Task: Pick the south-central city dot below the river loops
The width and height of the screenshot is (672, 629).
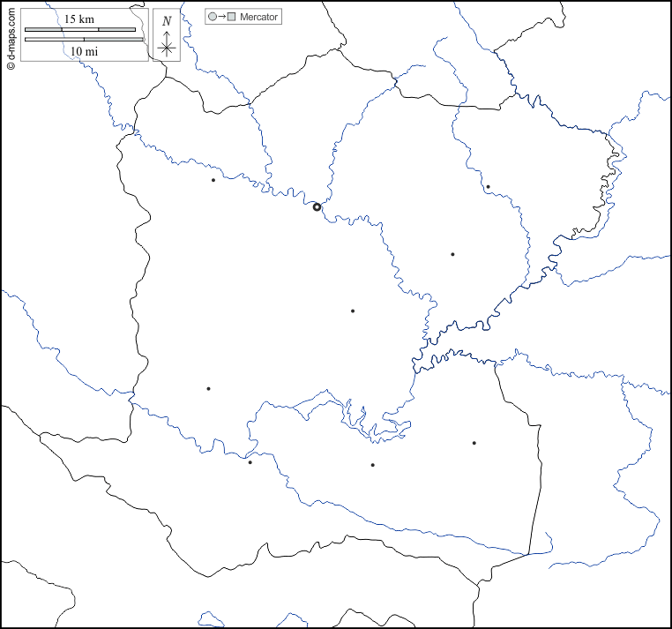Action: tap(372, 465)
